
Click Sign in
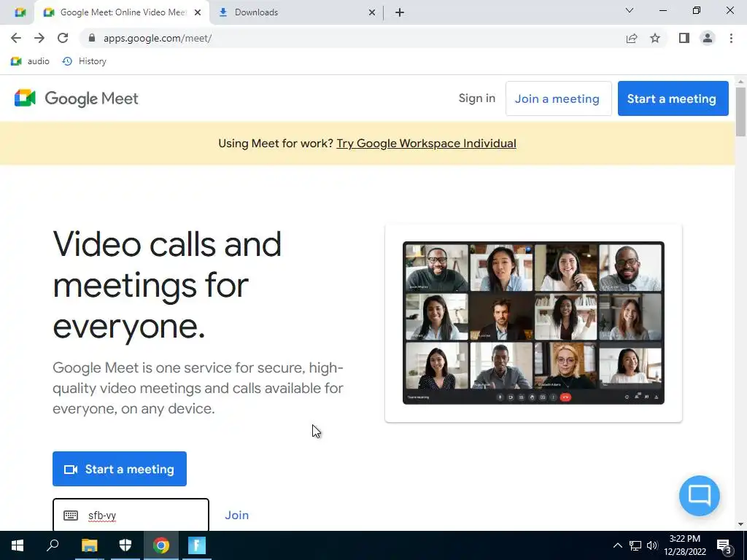pos(477,98)
